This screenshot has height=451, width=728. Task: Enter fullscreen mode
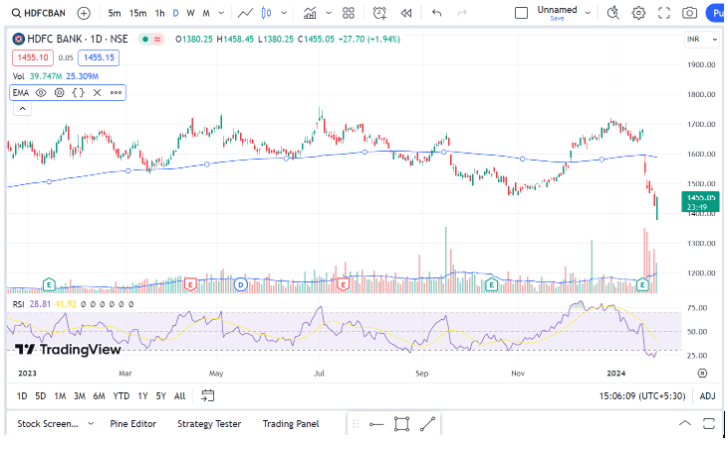(x=664, y=13)
